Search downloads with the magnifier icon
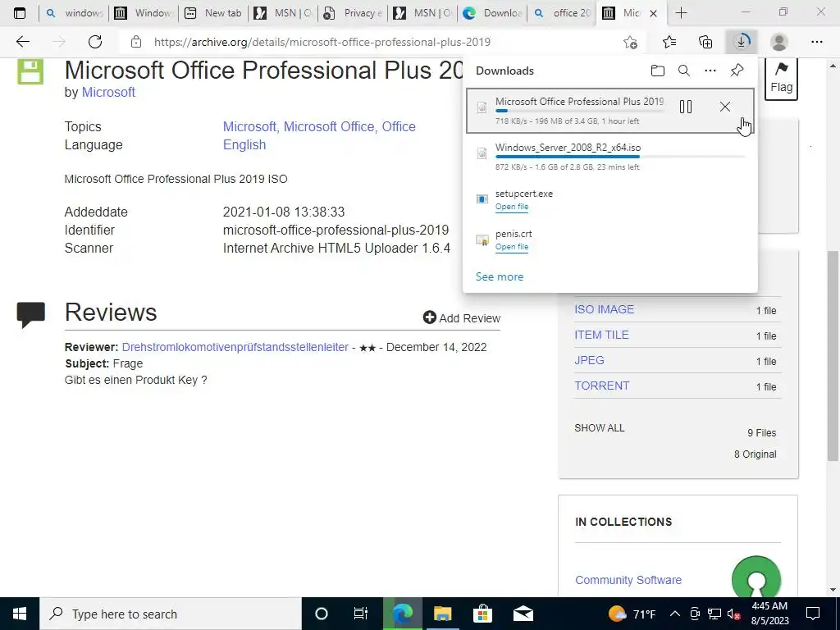 pos(684,71)
